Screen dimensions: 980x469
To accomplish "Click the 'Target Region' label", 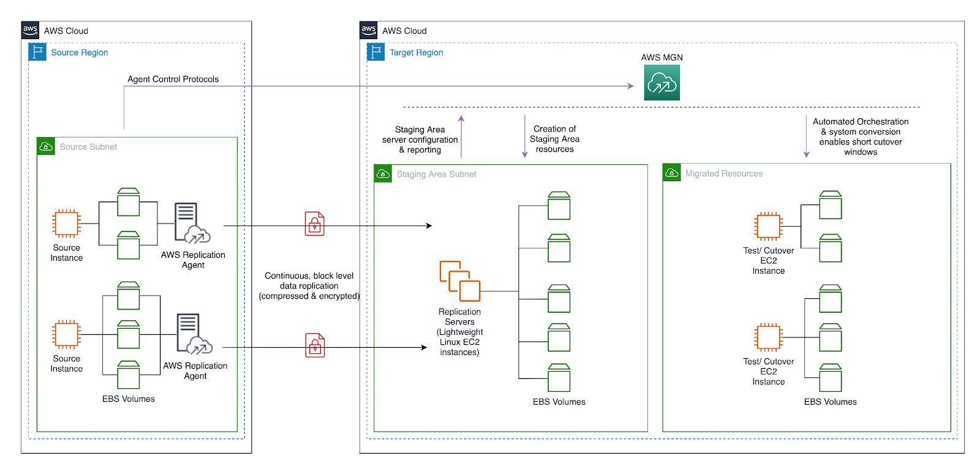I will click(x=417, y=53).
